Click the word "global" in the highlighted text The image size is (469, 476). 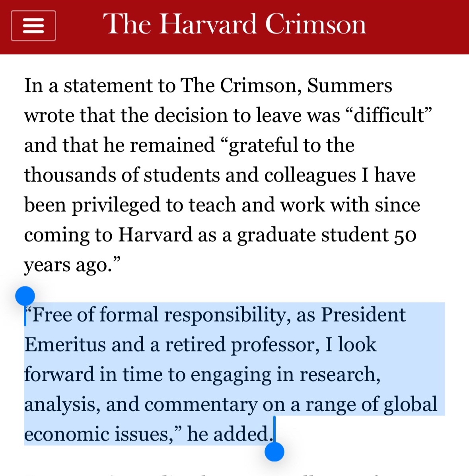coord(410,404)
